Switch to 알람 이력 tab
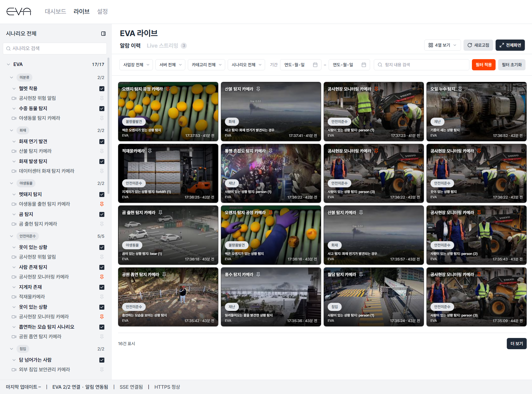Image resolution: width=532 pixels, height=394 pixels. tap(130, 46)
